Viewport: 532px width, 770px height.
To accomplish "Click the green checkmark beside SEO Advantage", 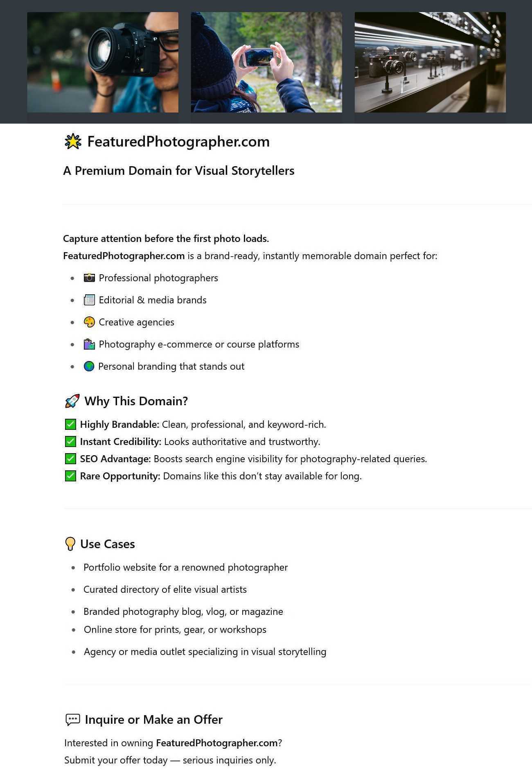I will click(70, 459).
